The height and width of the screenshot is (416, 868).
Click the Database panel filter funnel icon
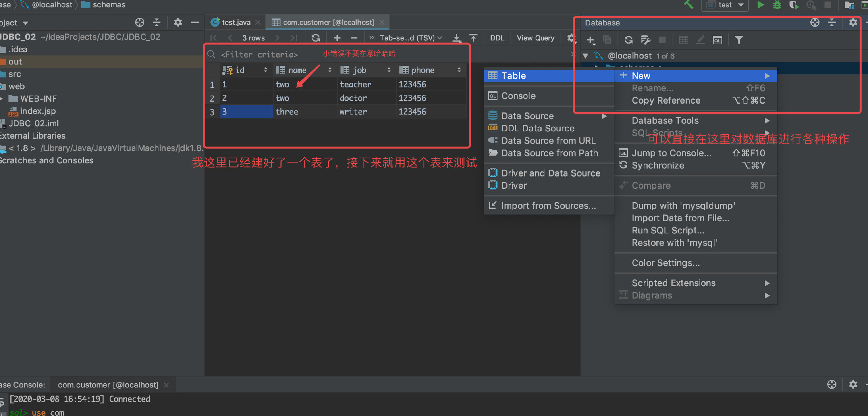pyautogui.click(x=739, y=40)
